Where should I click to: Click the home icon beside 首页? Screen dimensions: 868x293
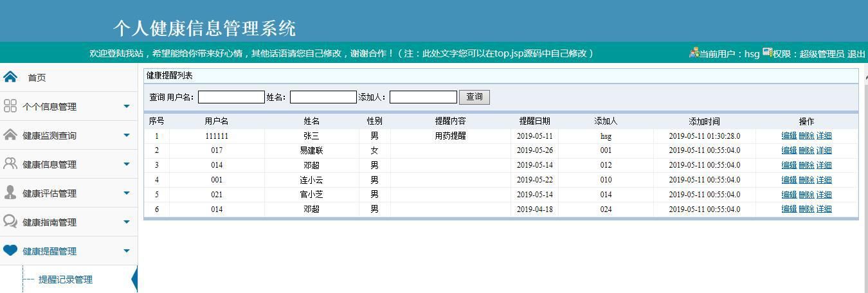click(x=10, y=77)
